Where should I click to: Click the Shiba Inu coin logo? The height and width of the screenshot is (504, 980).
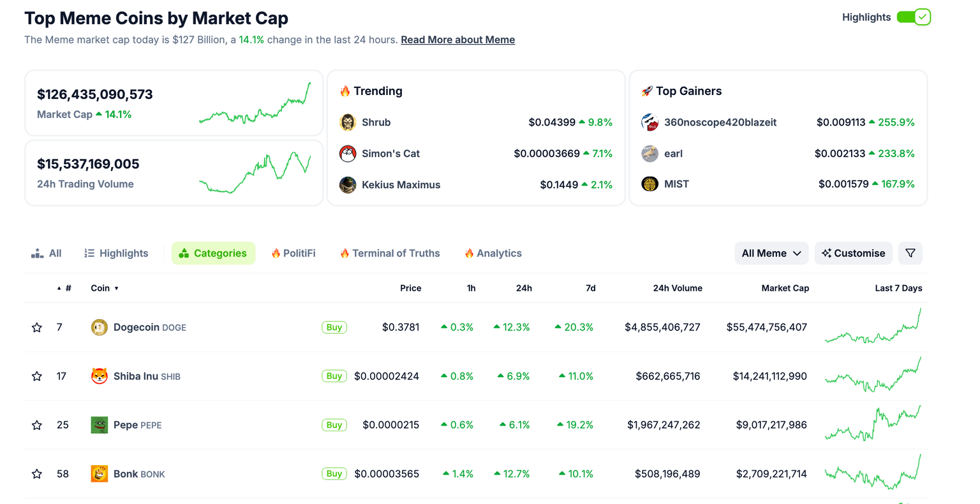pyautogui.click(x=99, y=376)
